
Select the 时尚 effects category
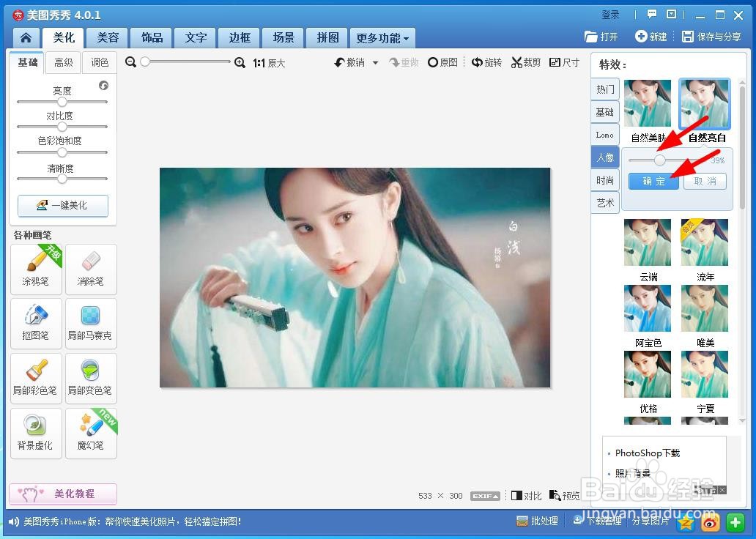click(605, 180)
